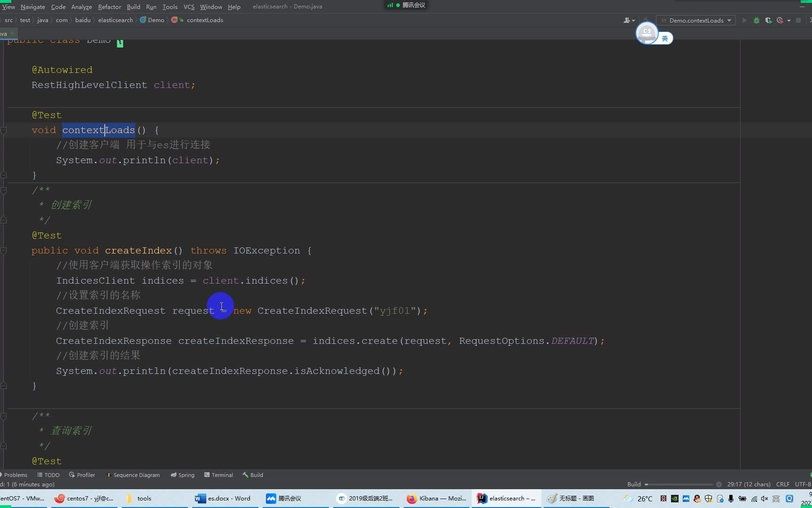Open the Build menu in menu bar
The height and width of the screenshot is (508, 812).
[x=133, y=7]
